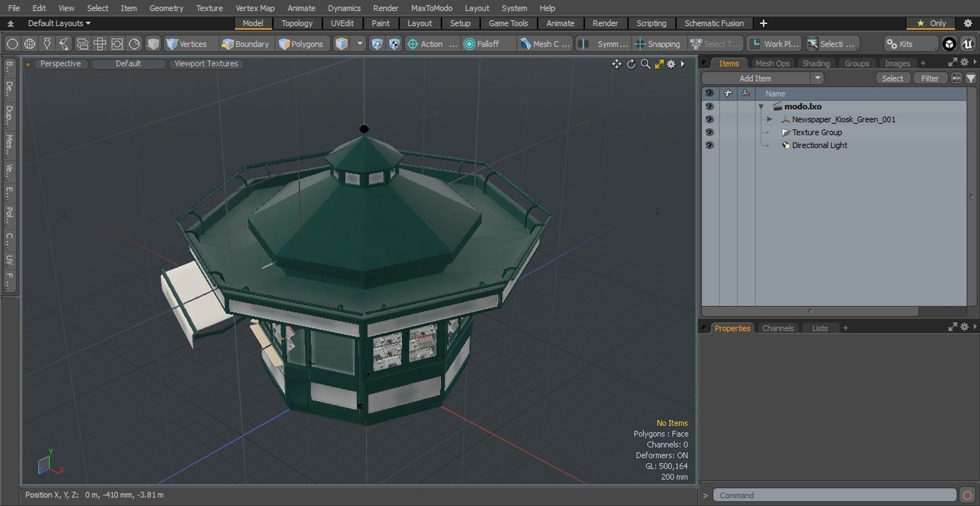Open the Vertex Map menu
The image size is (980, 506).
pyautogui.click(x=255, y=8)
